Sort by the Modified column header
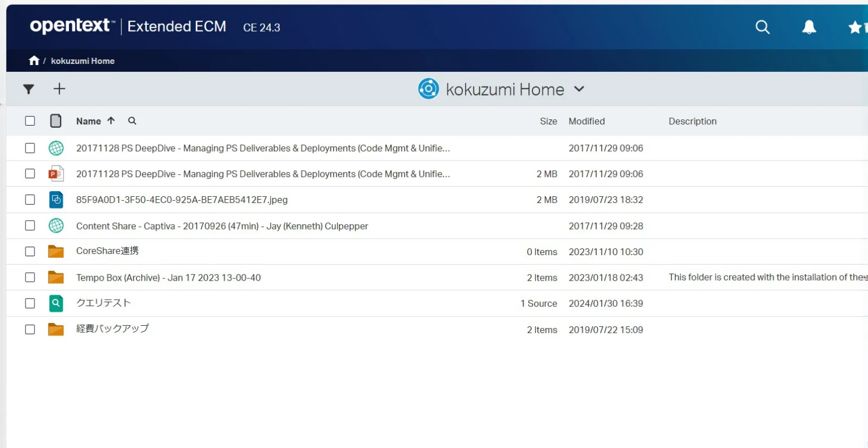Screen dimensions: 868x448 pyautogui.click(x=587, y=121)
